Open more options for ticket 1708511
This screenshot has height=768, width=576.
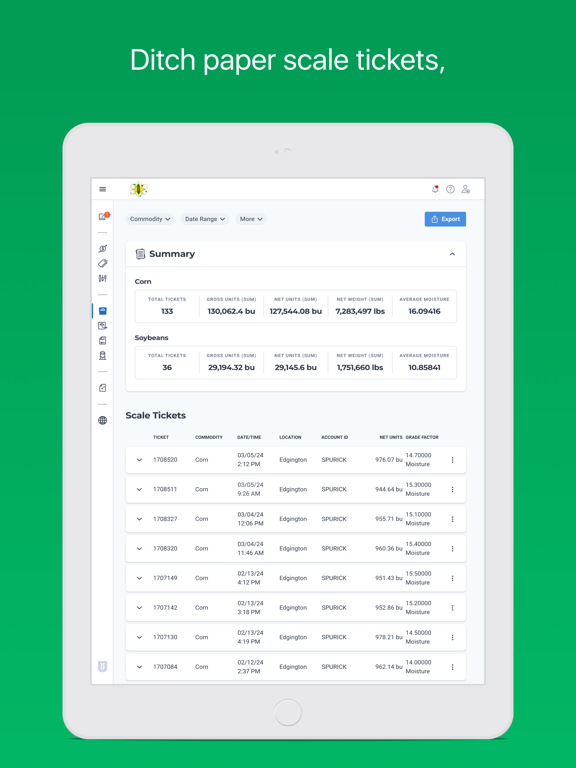tap(452, 489)
